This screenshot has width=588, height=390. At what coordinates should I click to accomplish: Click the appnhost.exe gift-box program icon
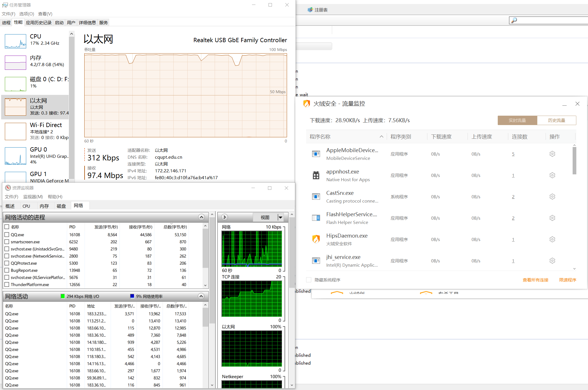[x=316, y=175]
